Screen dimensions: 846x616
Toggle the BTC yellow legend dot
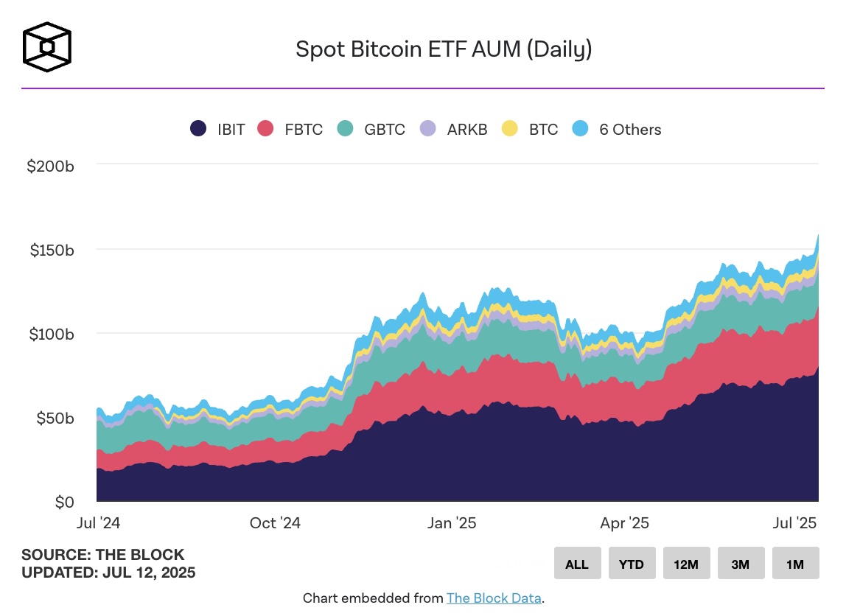pyautogui.click(x=510, y=128)
